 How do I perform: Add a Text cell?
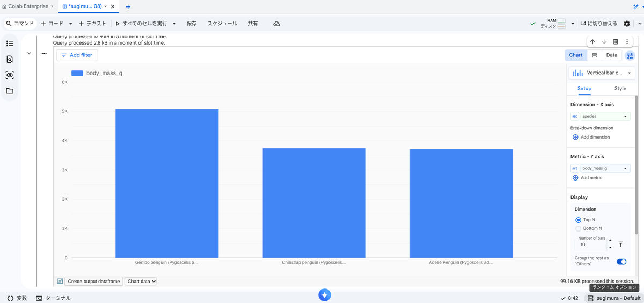pyautogui.click(x=93, y=24)
